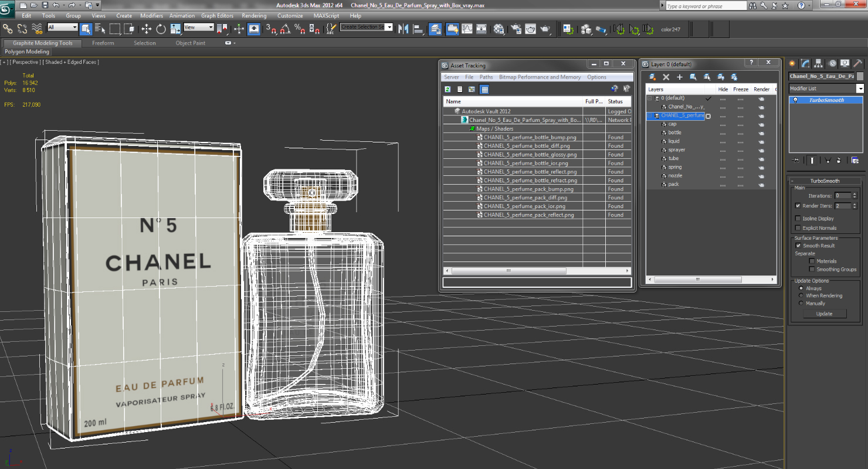Collapse CHANEL_5_perfume layer tree node

coord(650,116)
